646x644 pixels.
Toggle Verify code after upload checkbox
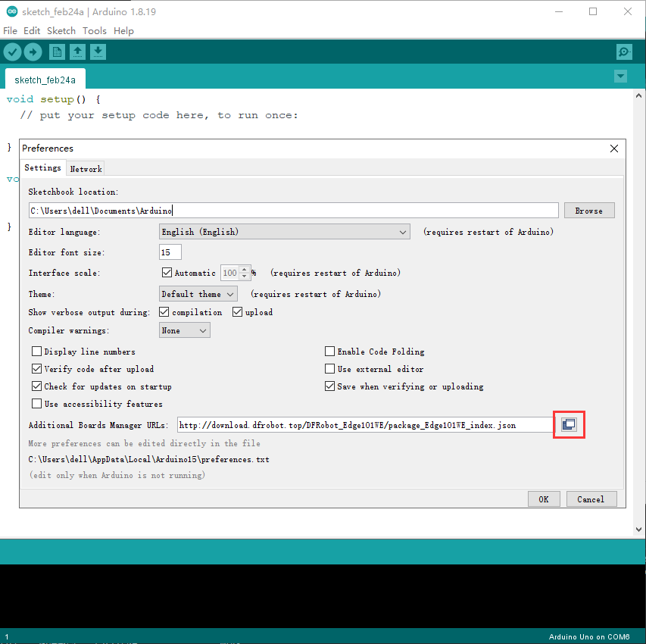tap(36, 368)
